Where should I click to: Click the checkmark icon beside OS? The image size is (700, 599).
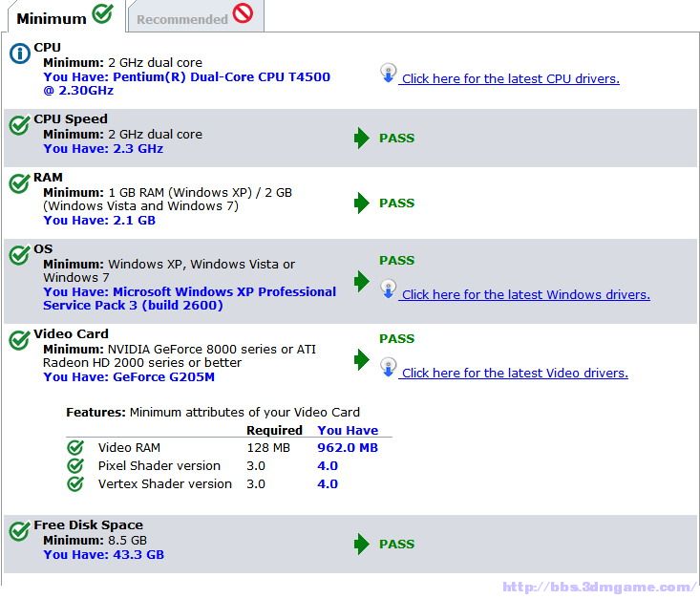pyautogui.click(x=20, y=255)
